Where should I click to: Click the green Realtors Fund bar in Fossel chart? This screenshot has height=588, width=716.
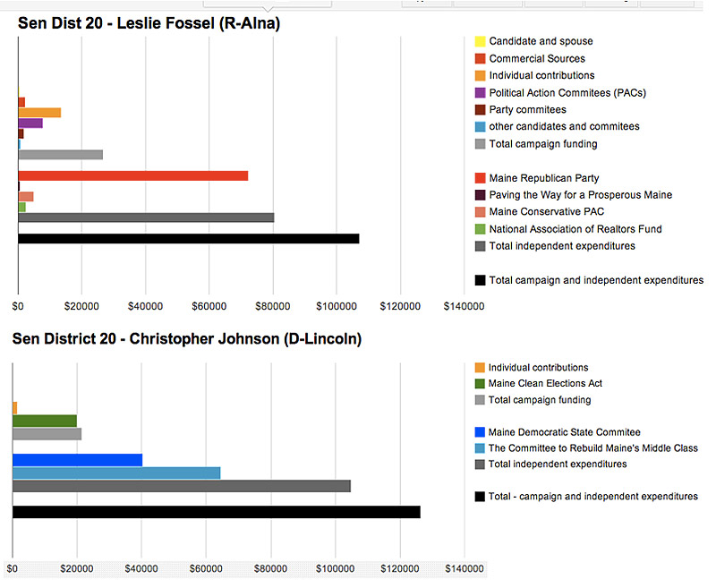(x=21, y=208)
